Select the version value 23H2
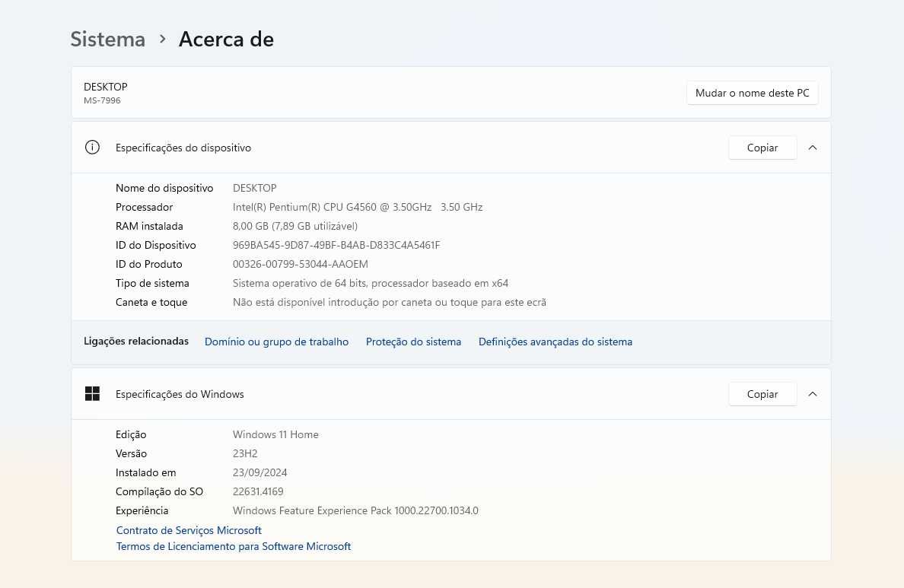The width and height of the screenshot is (904, 588). (x=245, y=453)
